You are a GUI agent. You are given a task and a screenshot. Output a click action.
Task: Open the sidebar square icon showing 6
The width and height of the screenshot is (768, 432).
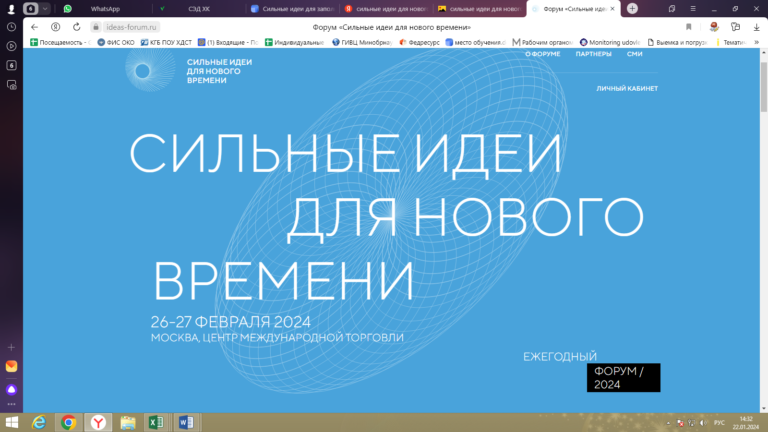(11, 65)
